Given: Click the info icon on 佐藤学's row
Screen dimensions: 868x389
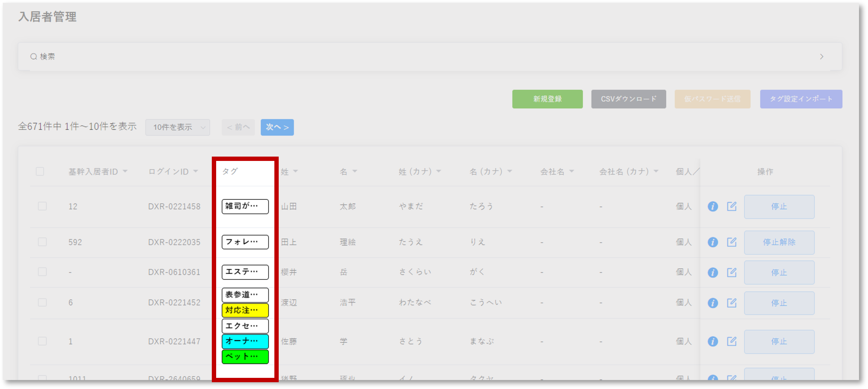Looking at the screenshot, I should [x=713, y=341].
